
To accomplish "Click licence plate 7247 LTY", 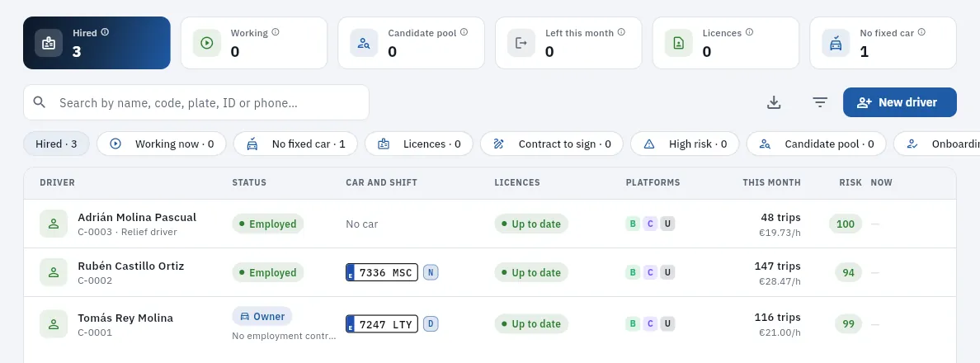I will pyautogui.click(x=382, y=324).
